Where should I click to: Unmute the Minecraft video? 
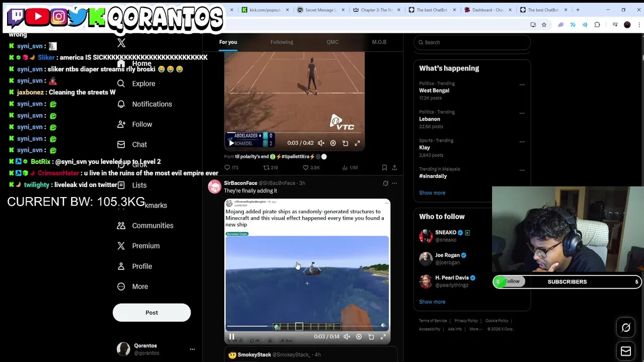[x=347, y=337]
